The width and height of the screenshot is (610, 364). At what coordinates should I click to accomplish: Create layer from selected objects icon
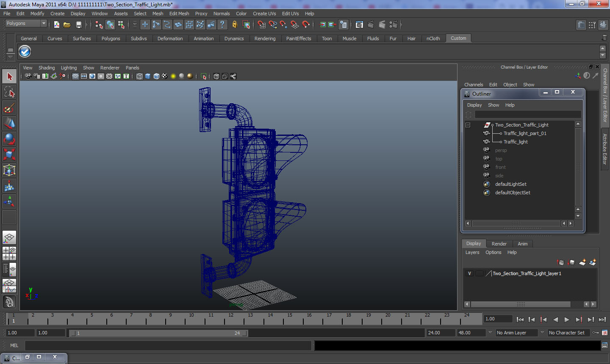pos(593,262)
